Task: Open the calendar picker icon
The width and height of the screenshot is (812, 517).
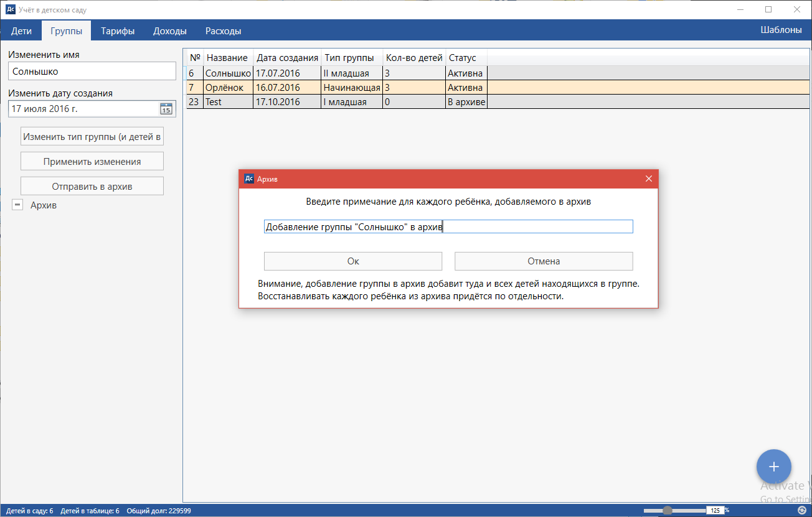Action: pyautogui.click(x=166, y=109)
